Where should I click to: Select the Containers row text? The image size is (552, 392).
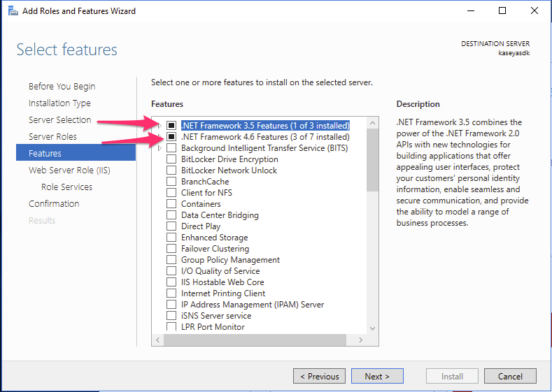[x=201, y=204]
